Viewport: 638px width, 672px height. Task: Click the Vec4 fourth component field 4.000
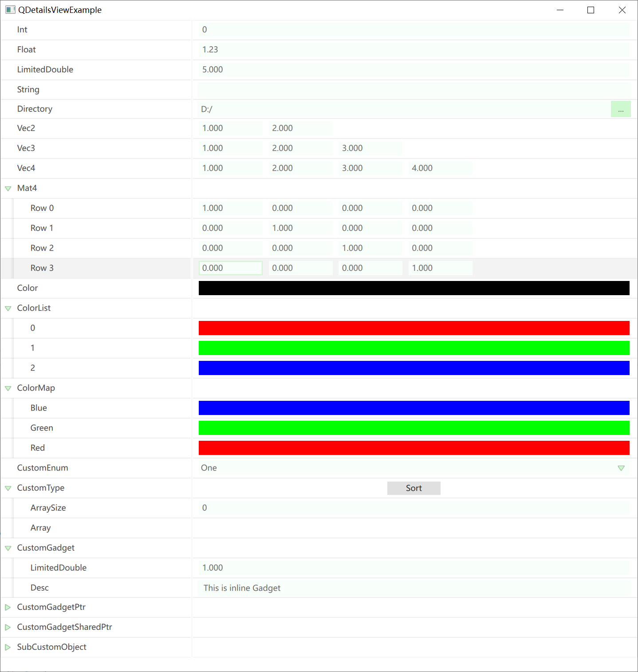pos(440,168)
